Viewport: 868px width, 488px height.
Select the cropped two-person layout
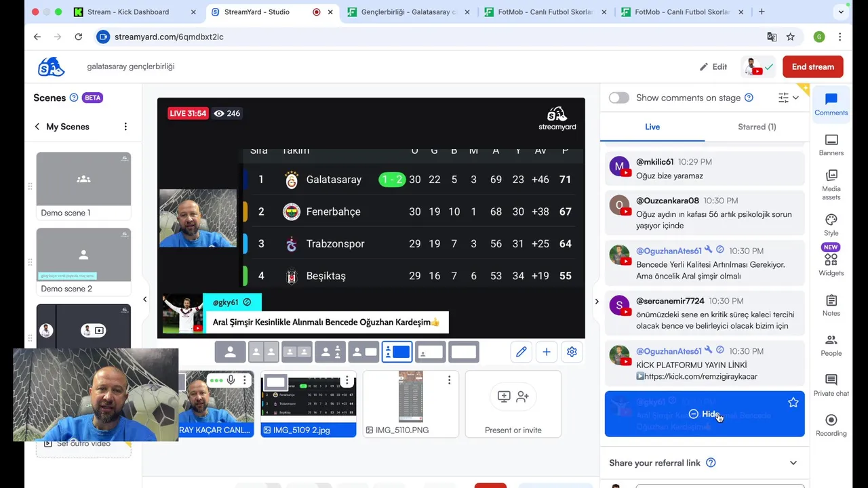tap(263, 352)
